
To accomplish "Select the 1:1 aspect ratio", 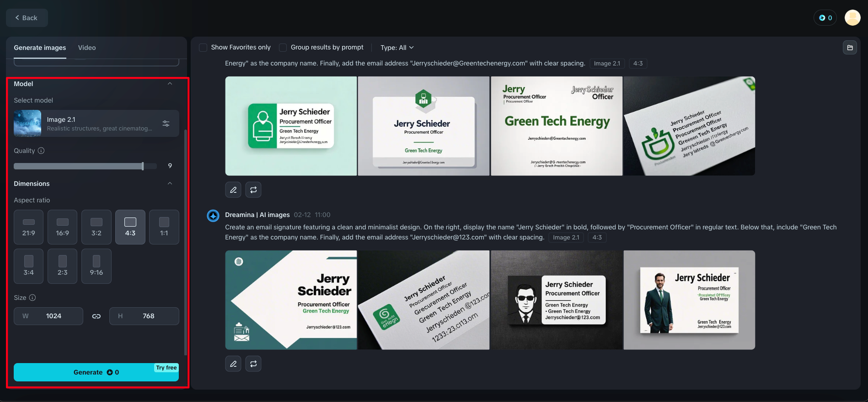I will (x=164, y=227).
